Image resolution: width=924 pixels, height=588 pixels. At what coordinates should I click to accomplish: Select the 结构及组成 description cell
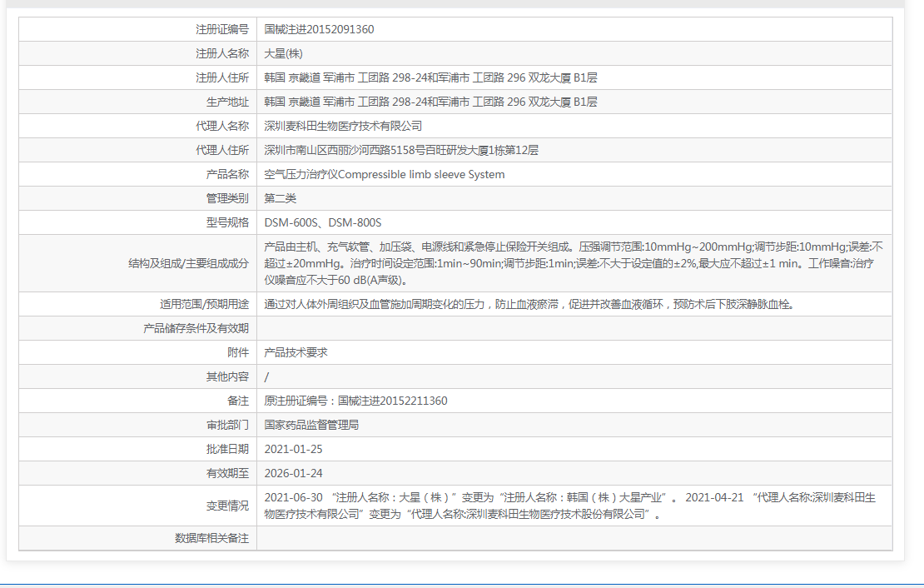[574, 262]
